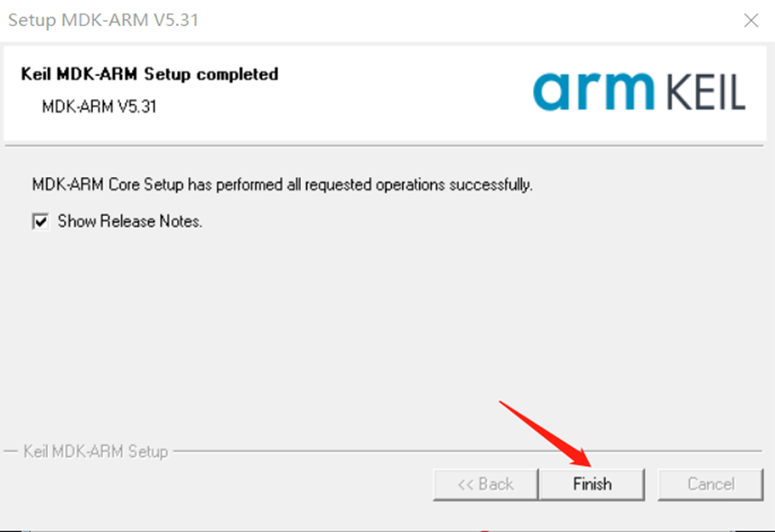
Task: Click the dark "KEIL" logo wordmark
Action: tap(706, 93)
